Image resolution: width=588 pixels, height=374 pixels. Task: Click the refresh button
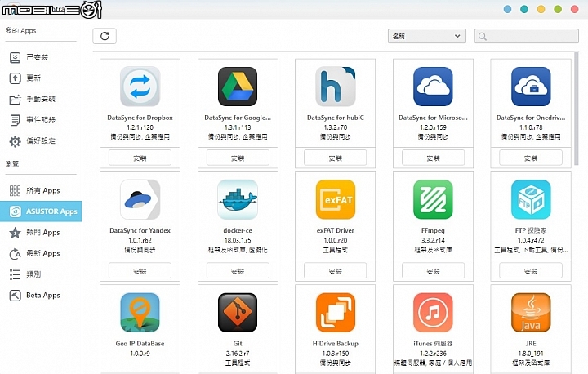tap(105, 36)
